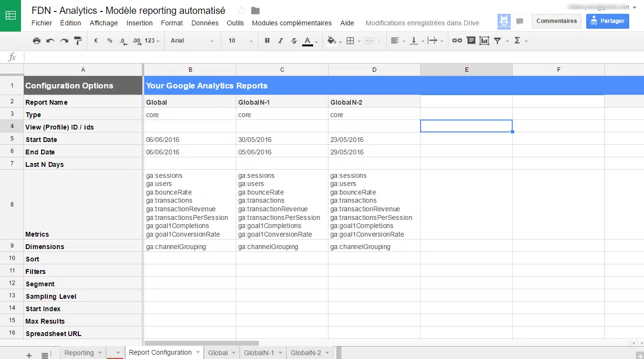The image size is (644, 359).
Task: Expand the font size 10 dropdown
Action: [x=240, y=41]
